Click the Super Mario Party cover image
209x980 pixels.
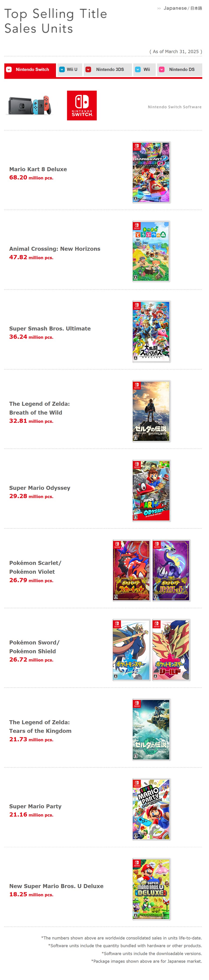(x=151, y=809)
